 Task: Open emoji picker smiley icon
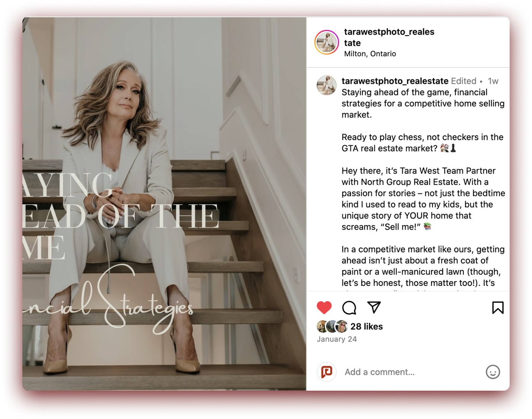493,372
